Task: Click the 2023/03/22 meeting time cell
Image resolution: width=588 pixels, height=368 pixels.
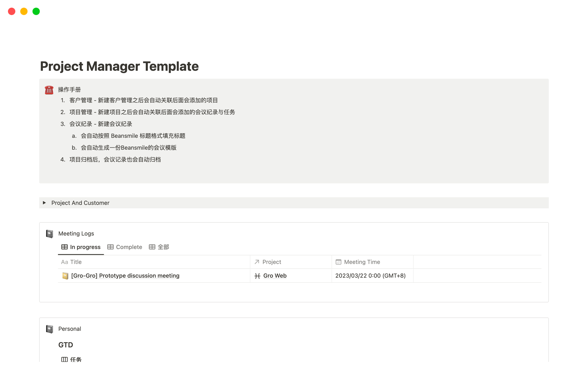Action: tap(370, 276)
